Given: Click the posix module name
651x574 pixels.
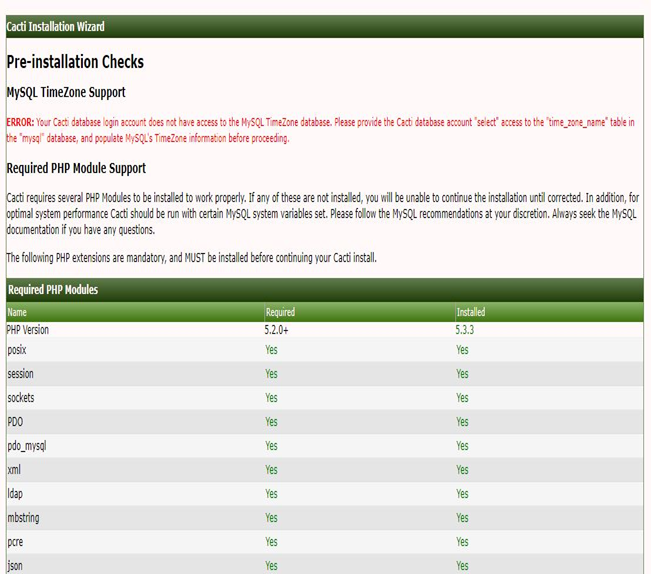Looking at the screenshot, I should (x=17, y=350).
